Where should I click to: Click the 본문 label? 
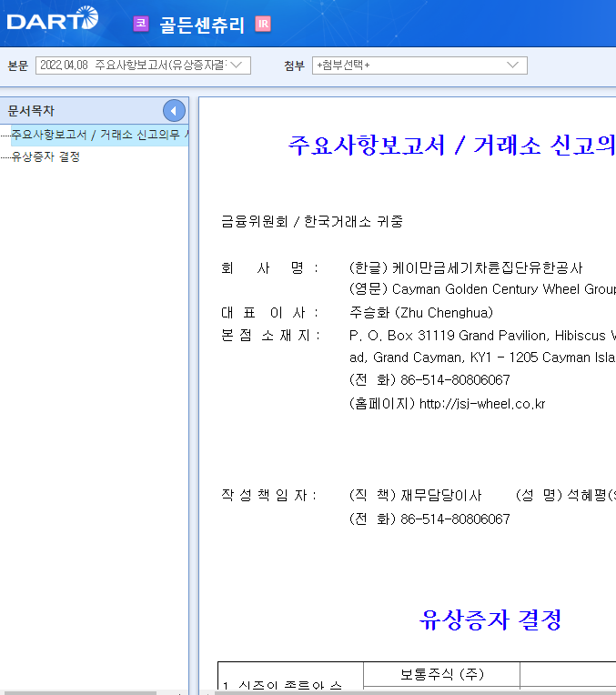(17, 65)
